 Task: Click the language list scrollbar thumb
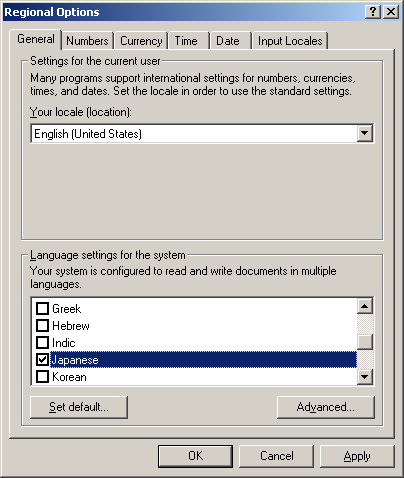pyautogui.click(x=365, y=342)
